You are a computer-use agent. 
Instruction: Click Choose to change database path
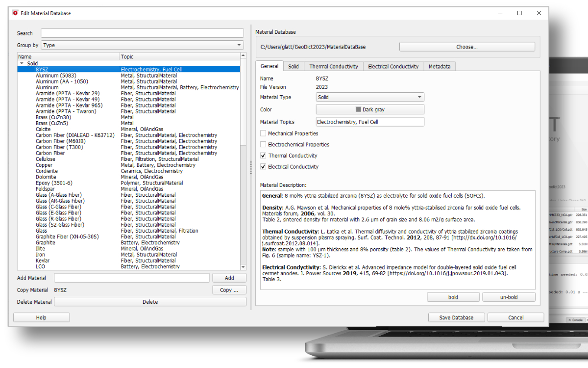[467, 46]
